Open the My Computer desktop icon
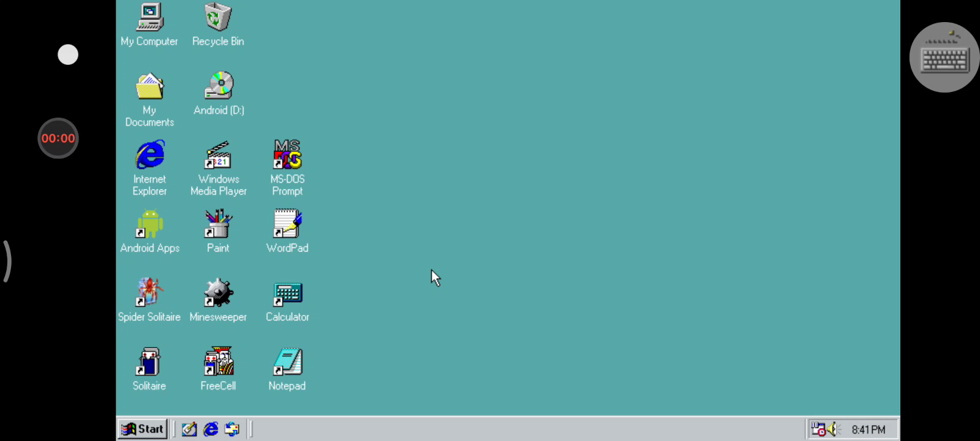Image resolution: width=980 pixels, height=441 pixels. (149, 18)
